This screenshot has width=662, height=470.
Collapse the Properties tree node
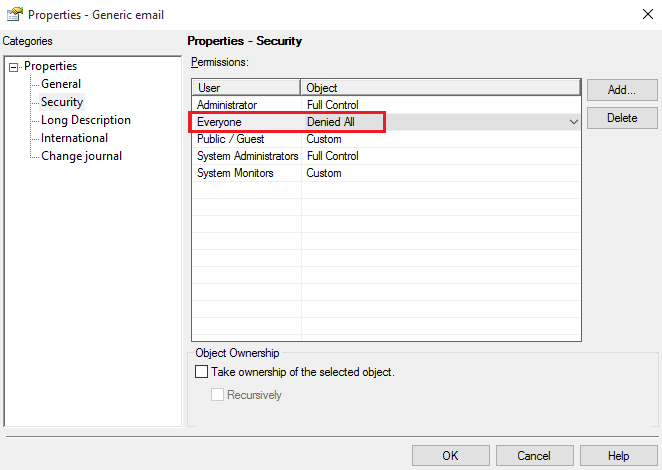pos(14,67)
